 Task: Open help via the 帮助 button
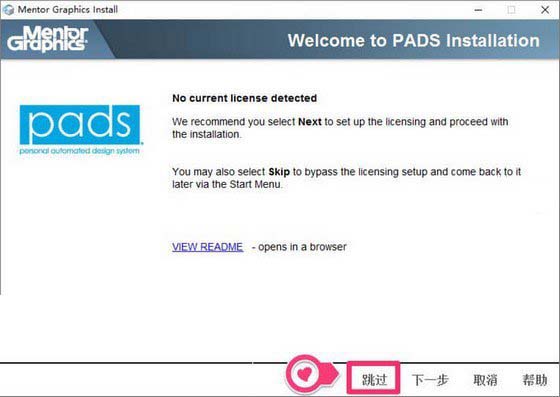535,380
